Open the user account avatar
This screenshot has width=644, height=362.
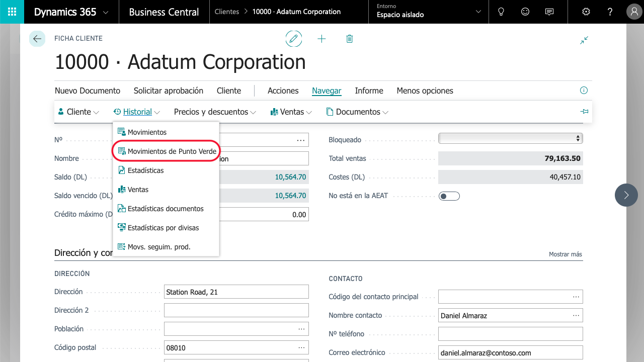634,12
